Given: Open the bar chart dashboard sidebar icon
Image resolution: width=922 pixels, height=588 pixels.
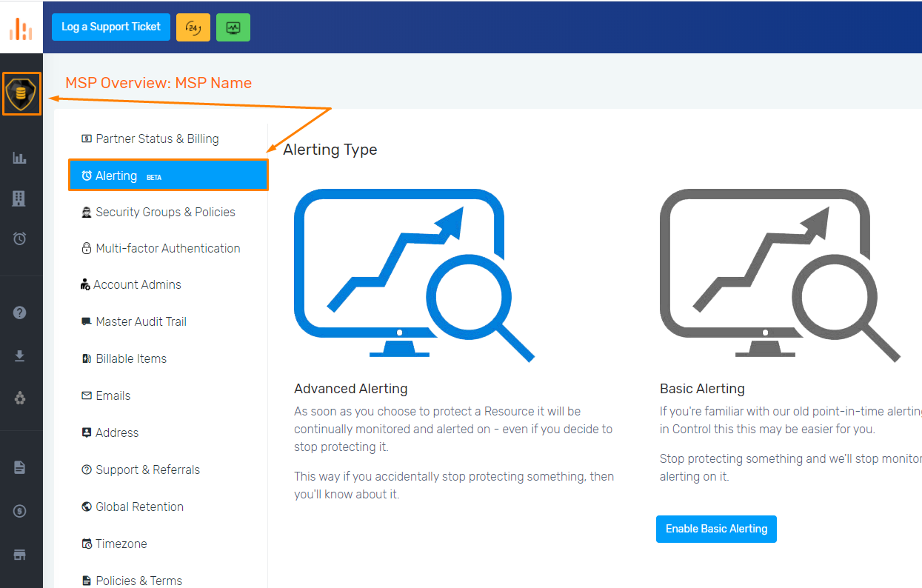Looking at the screenshot, I should pos(20,158).
